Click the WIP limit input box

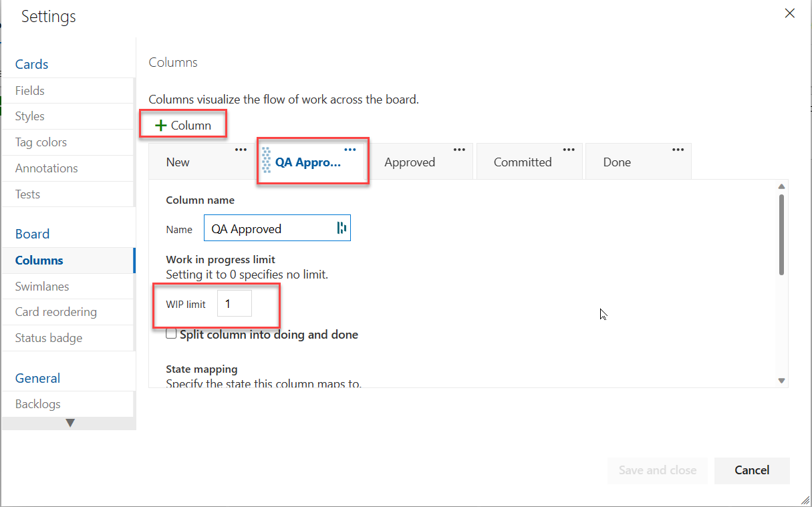click(235, 304)
